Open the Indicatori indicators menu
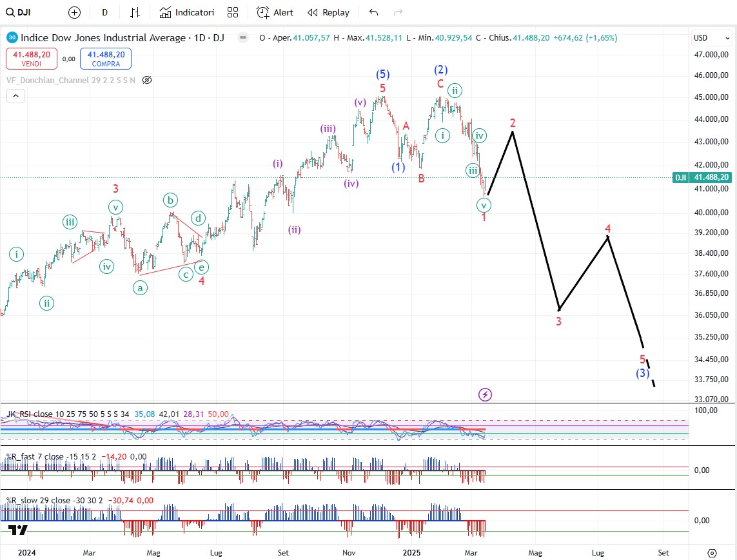The height and width of the screenshot is (560, 737). [x=187, y=13]
